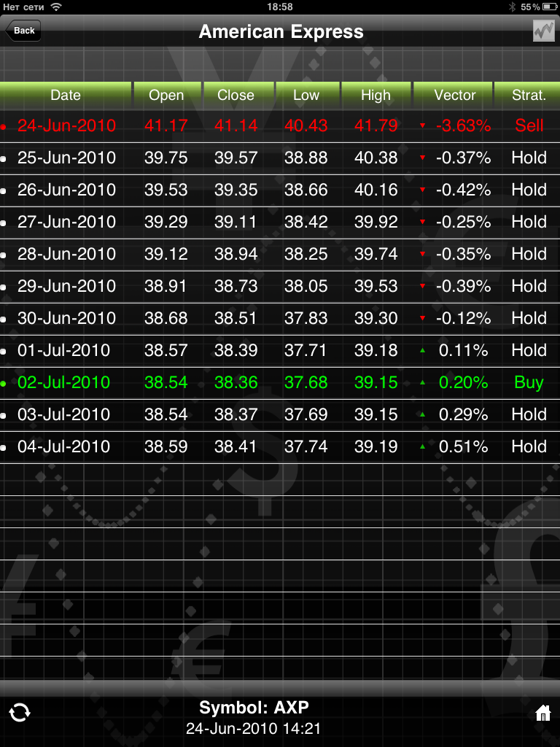Select the High column header
Image resolution: width=560 pixels, height=747 pixels.
coord(376,95)
